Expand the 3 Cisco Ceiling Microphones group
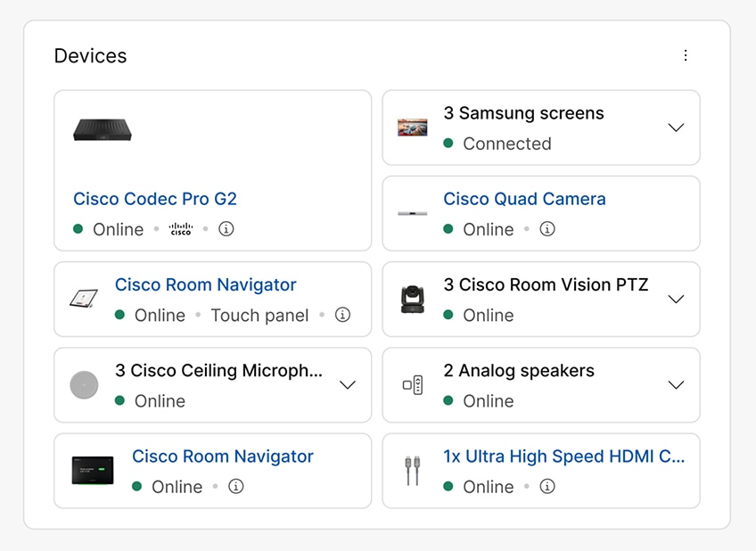The image size is (756, 551). (348, 385)
